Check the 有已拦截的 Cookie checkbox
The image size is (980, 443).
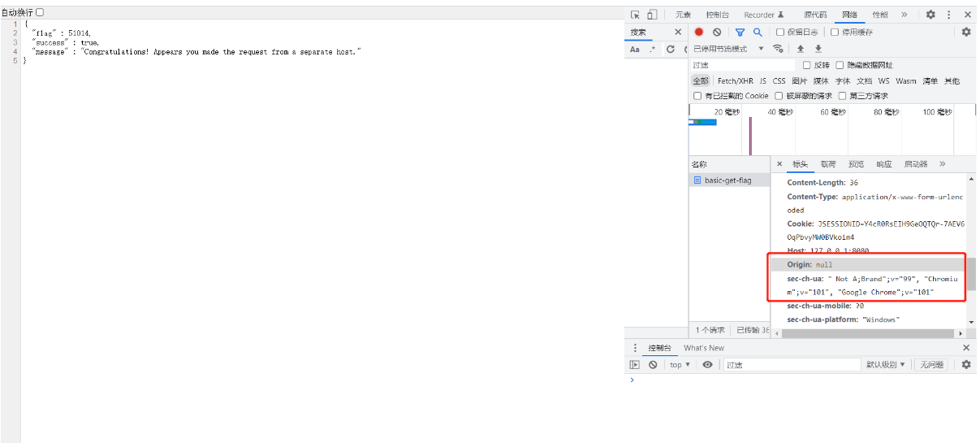(697, 96)
